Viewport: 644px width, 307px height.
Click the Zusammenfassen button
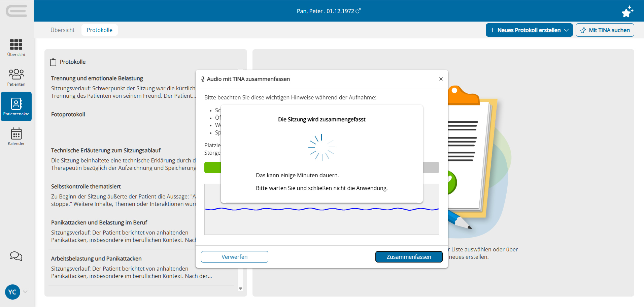pos(409,257)
